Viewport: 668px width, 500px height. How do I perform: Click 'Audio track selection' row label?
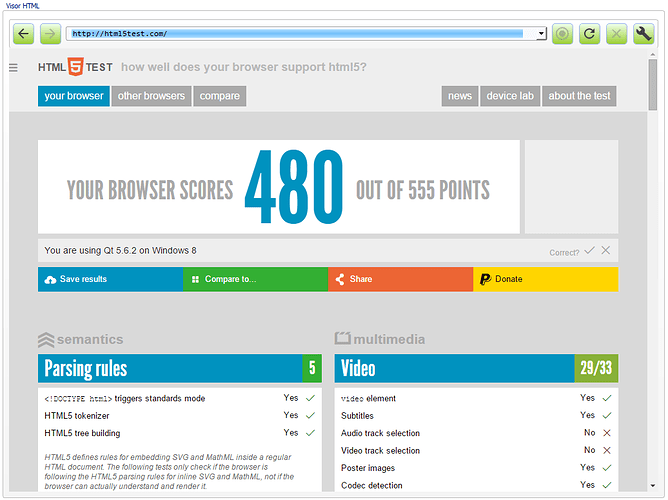380,433
